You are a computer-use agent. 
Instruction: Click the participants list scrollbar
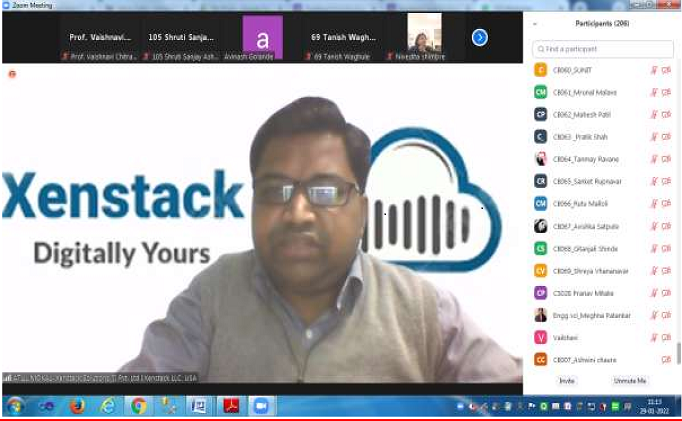click(x=679, y=353)
